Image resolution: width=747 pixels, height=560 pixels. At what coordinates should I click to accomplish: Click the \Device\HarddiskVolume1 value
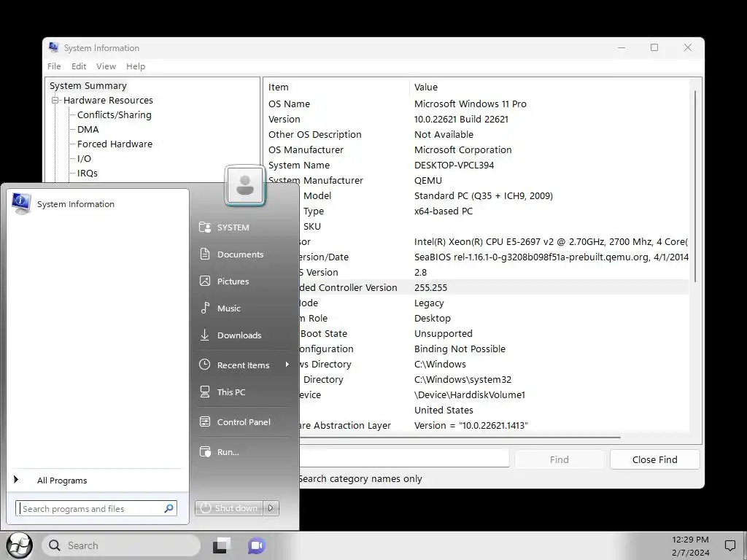(x=469, y=394)
